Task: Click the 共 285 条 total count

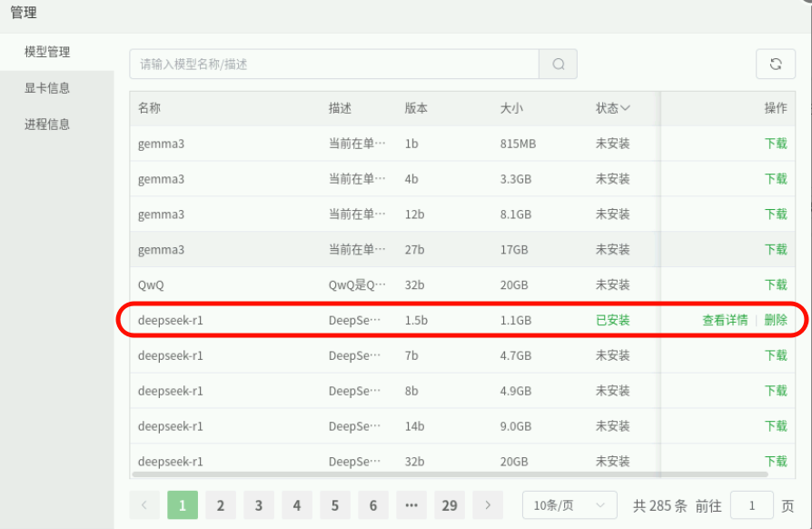Action: coord(659,505)
